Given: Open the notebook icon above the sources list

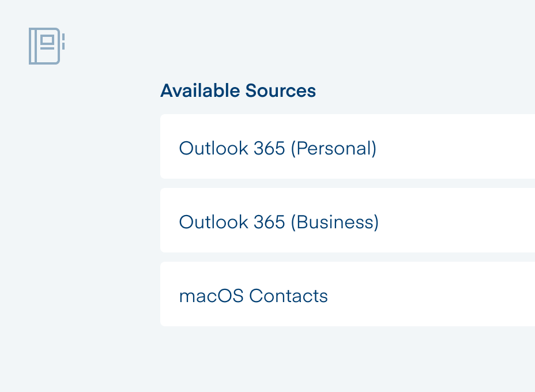Looking at the screenshot, I should tap(46, 47).
